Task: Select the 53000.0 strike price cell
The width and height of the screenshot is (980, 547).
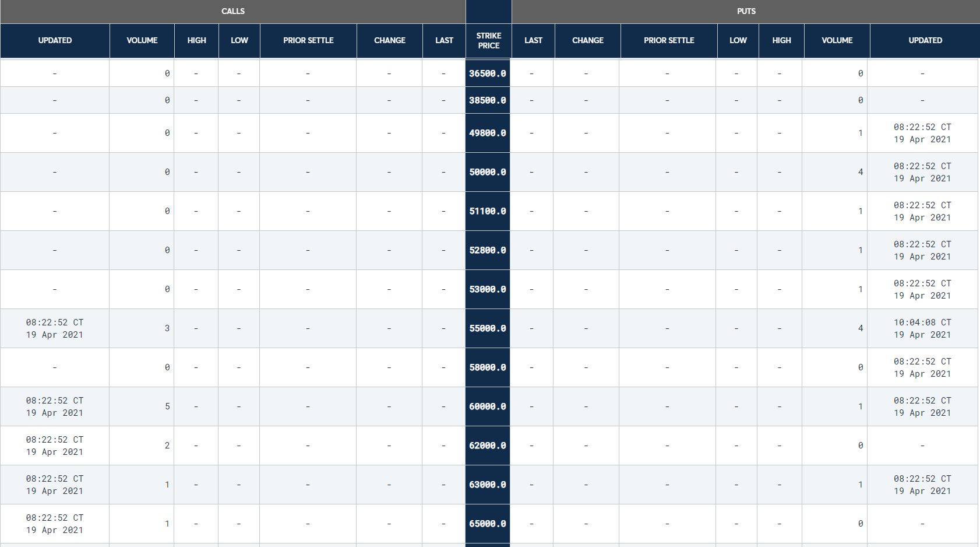Action: (x=488, y=289)
